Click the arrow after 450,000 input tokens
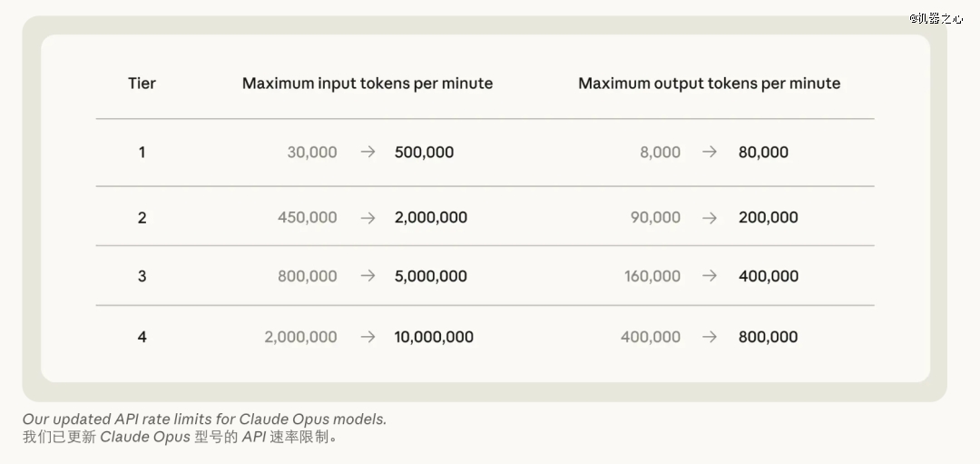 click(367, 218)
